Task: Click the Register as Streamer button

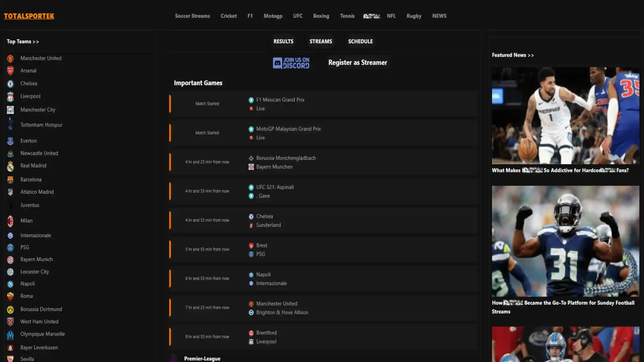Action: [x=357, y=62]
